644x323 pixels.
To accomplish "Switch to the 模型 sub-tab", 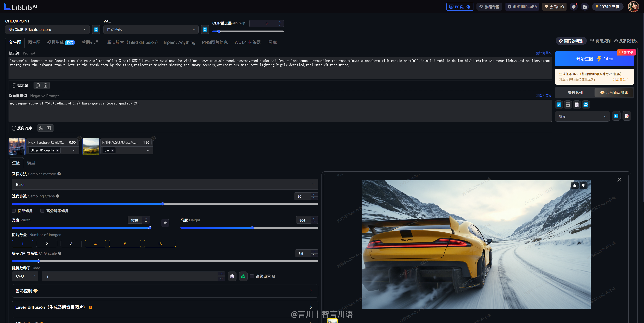I will coord(31,163).
